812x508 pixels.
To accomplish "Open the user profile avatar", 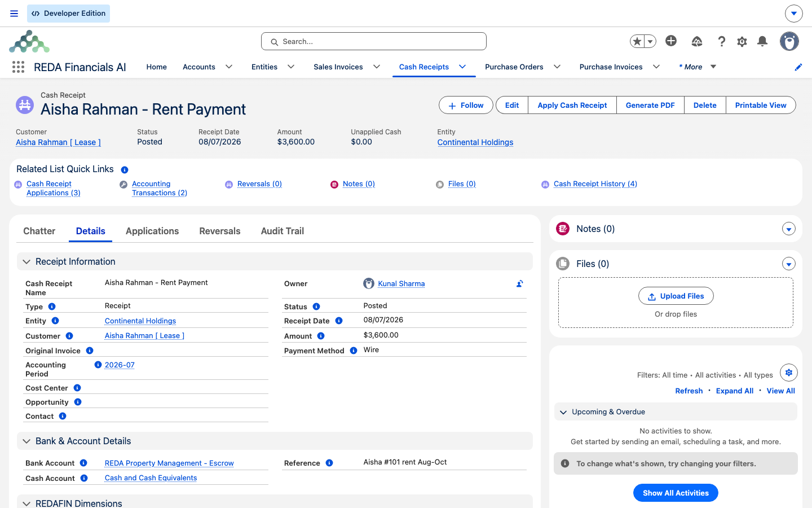I will (789, 41).
